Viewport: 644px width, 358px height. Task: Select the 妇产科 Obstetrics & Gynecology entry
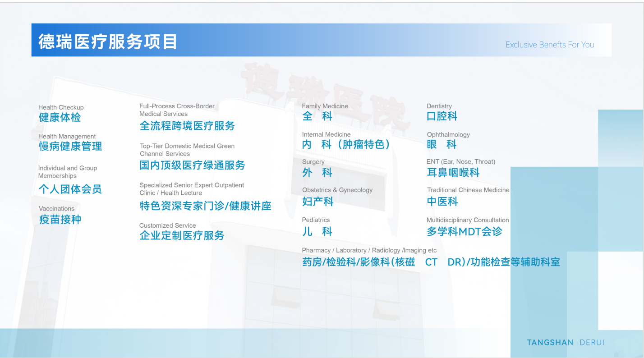317,202
